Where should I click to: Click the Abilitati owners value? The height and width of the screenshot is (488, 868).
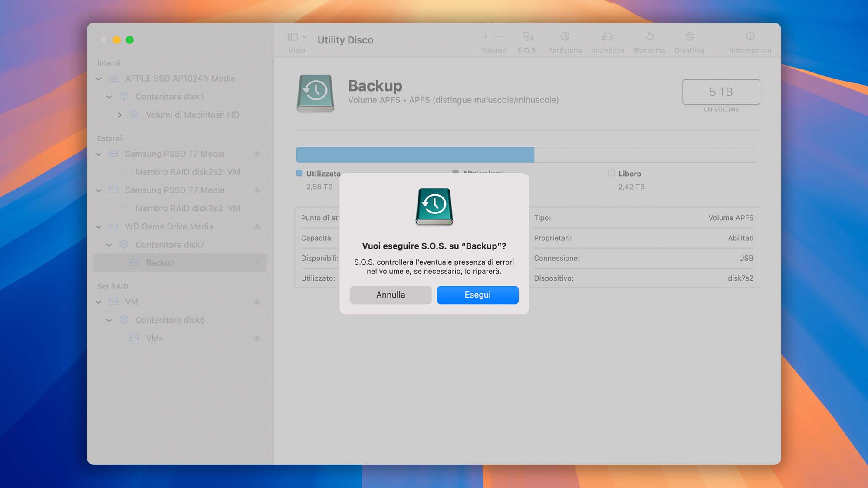point(740,238)
